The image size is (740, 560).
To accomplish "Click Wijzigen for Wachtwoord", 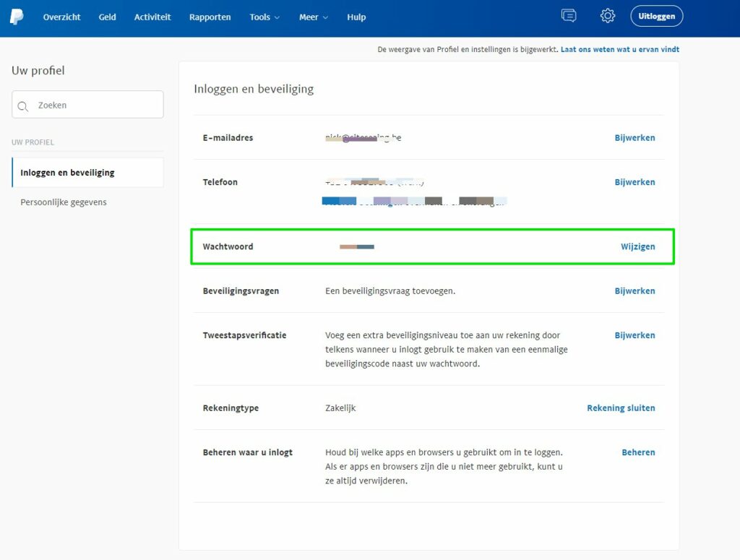I will (637, 246).
